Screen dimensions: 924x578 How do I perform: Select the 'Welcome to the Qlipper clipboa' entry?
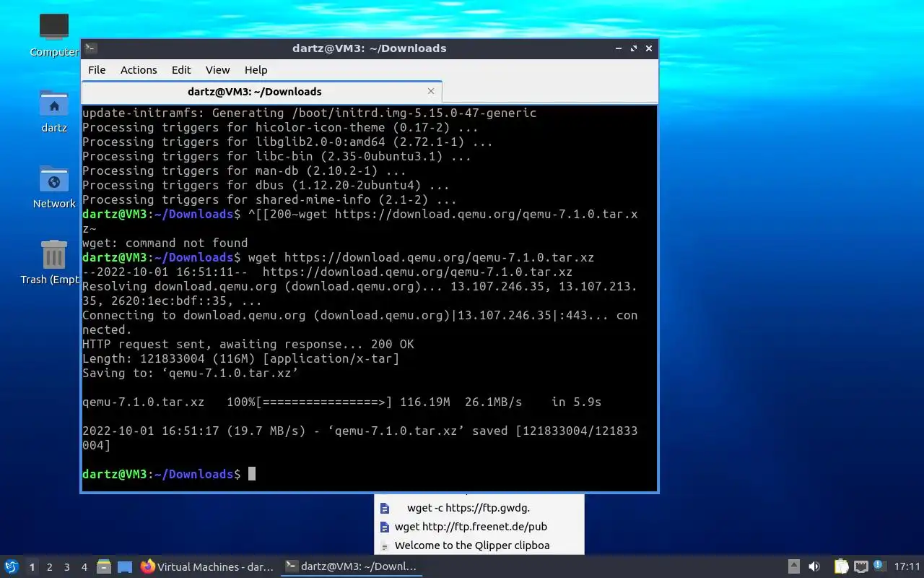coord(479,545)
